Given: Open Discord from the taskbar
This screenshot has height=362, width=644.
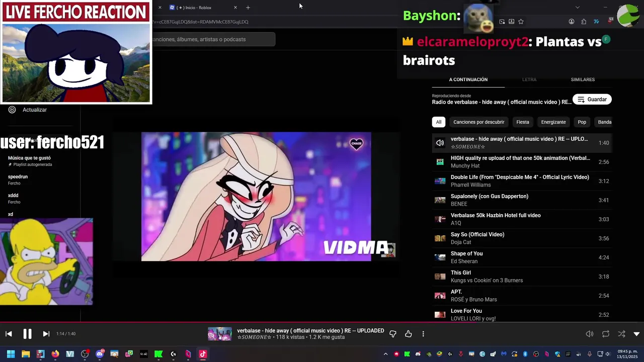Looking at the screenshot, I should (100, 354).
